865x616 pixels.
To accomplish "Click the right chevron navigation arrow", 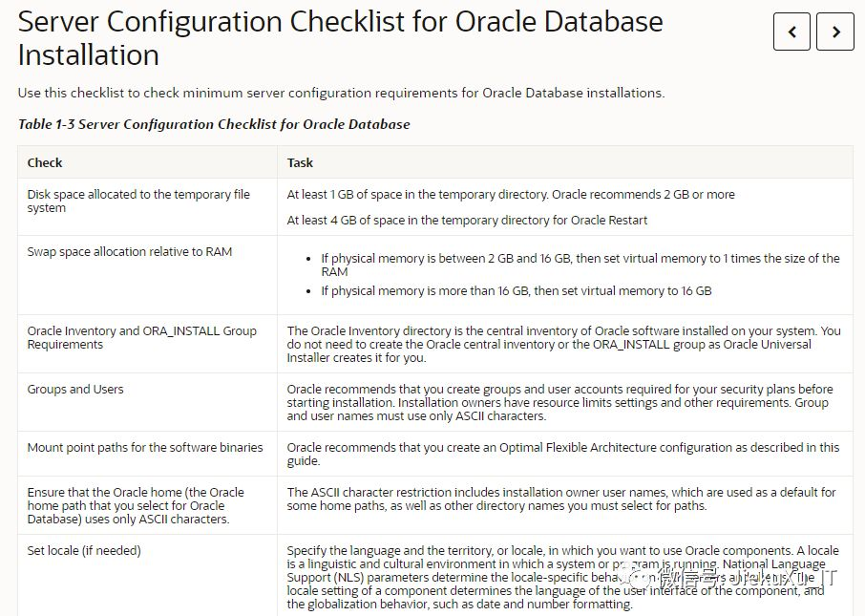I will click(x=835, y=31).
